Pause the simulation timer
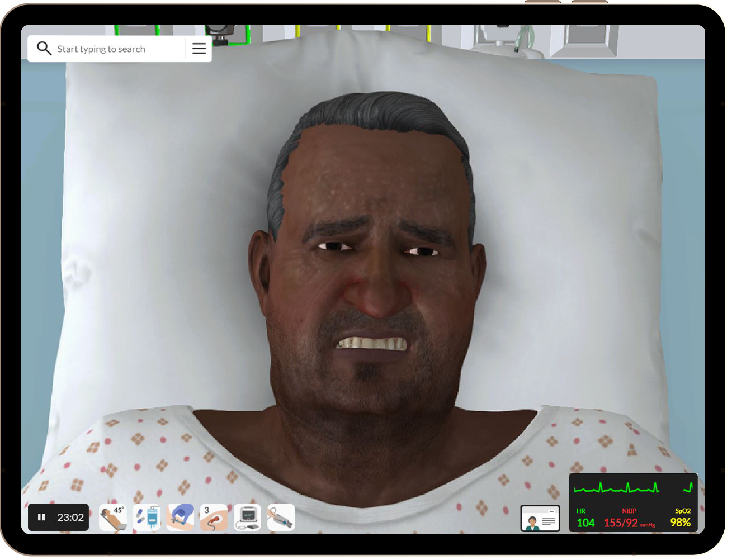Viewport: 732px width, 560px height. (41, 518)
